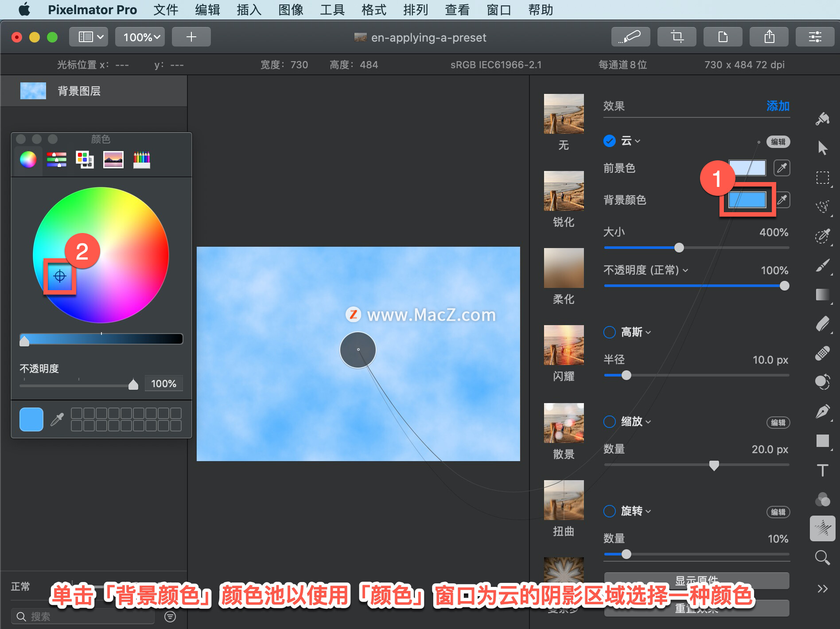This screenshot has width=840, height=629.
Task: Select the 锐化 sharpen preset thumbnail
Action: 564,191
